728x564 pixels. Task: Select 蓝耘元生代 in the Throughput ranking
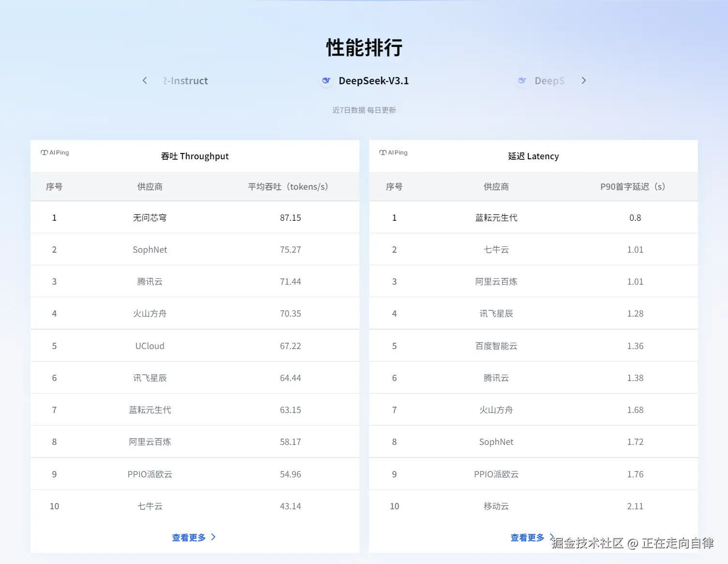pos(150,410)
